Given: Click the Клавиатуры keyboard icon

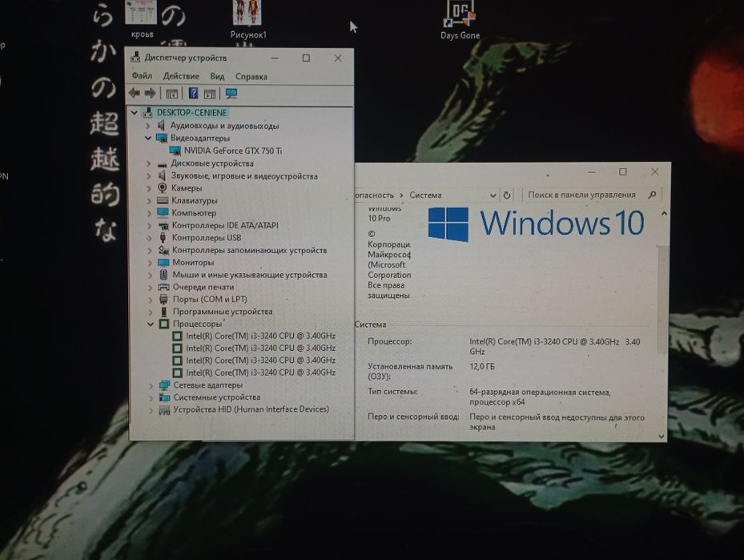Looking at the screenshot, I should 163,200.
